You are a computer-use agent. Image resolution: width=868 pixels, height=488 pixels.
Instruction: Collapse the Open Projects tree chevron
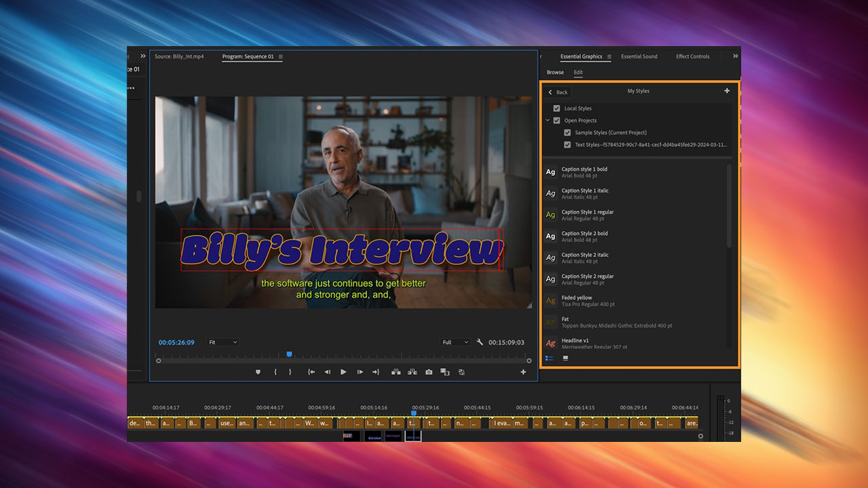click(547, 120)
